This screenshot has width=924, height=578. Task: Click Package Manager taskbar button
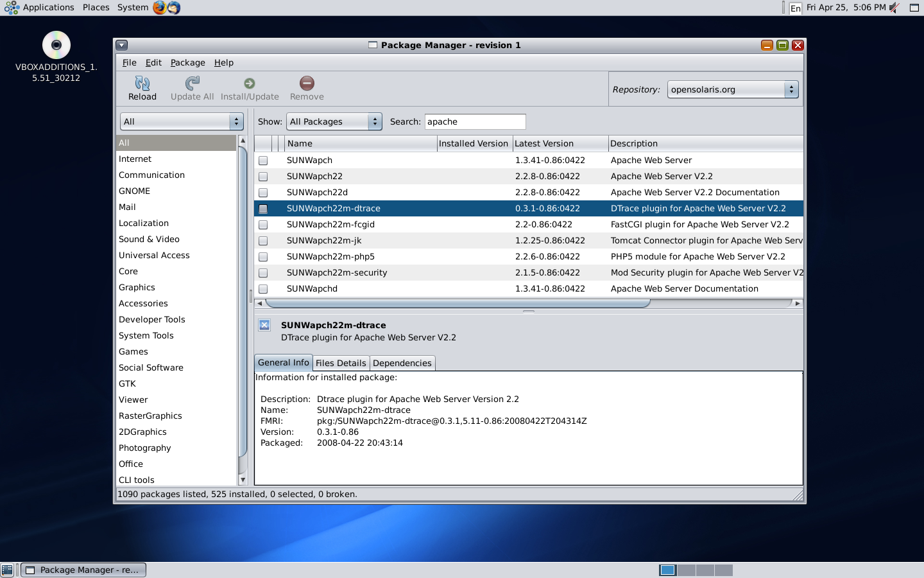tap(83, 570)
